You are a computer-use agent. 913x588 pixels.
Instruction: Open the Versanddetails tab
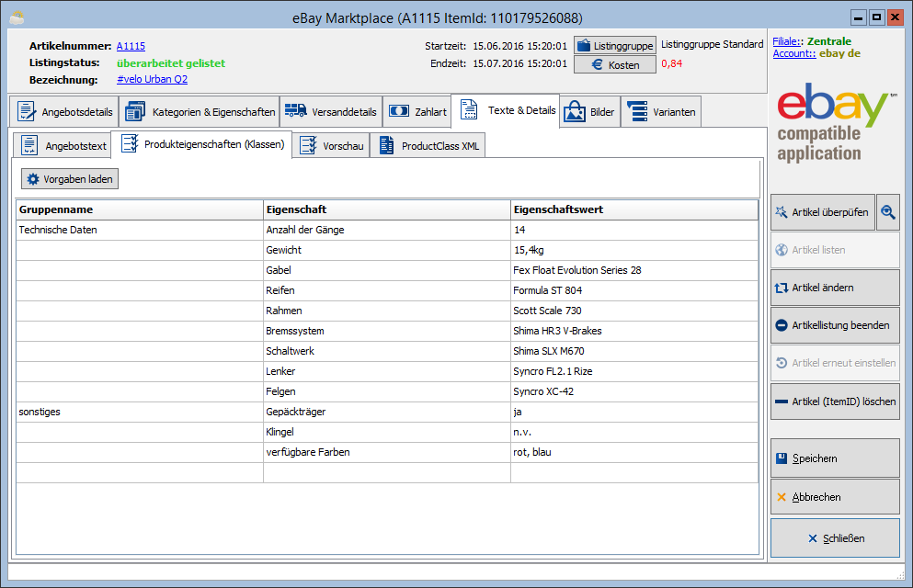point(331,112)
